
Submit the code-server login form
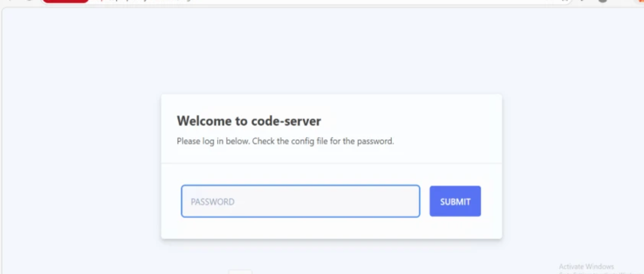coord(455,201)
